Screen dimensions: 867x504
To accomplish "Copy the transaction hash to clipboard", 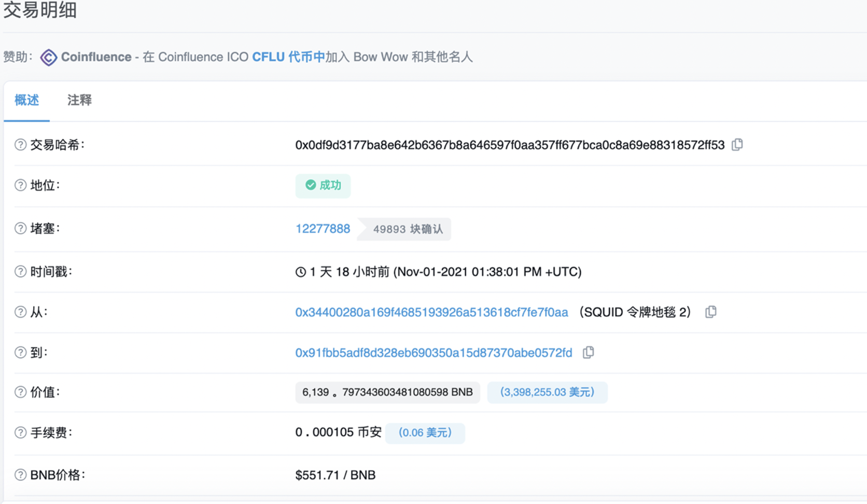I will coord(737,145).
